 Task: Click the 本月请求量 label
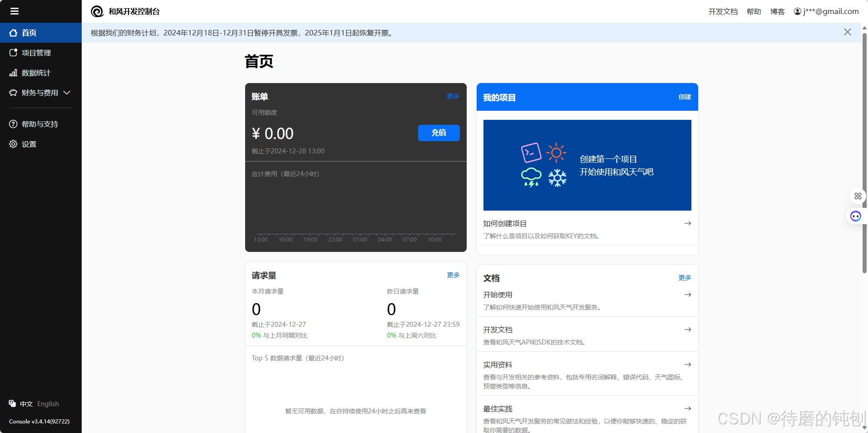267,291
